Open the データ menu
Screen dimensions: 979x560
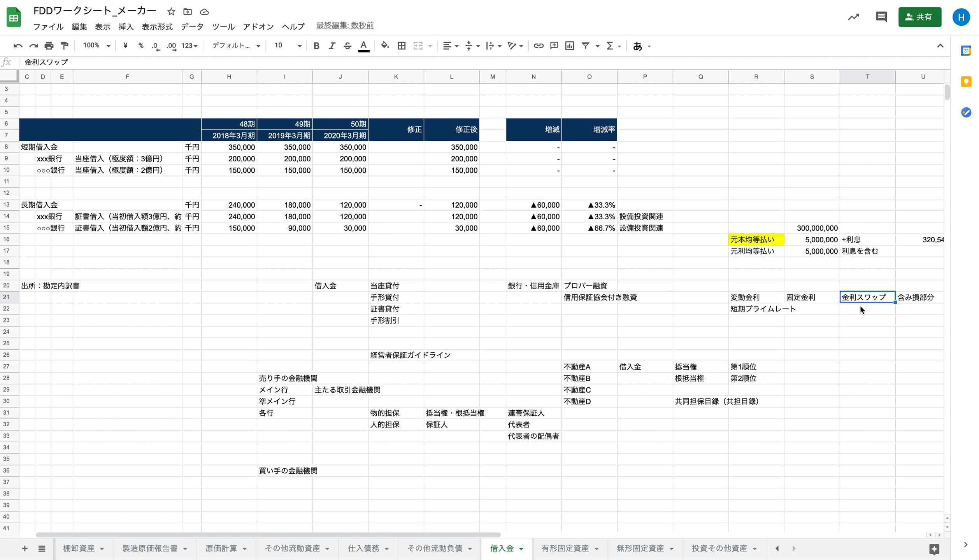click(192, 26)
